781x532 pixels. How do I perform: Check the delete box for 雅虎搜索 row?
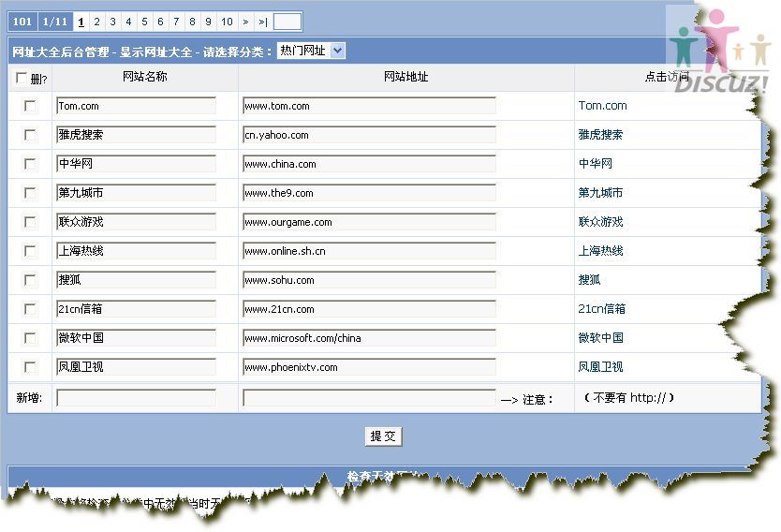click(x=30, y=135)
